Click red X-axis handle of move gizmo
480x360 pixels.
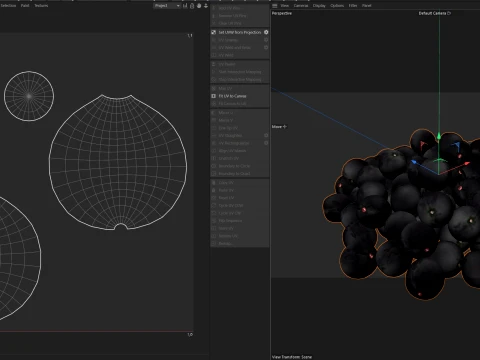(466, 163)
